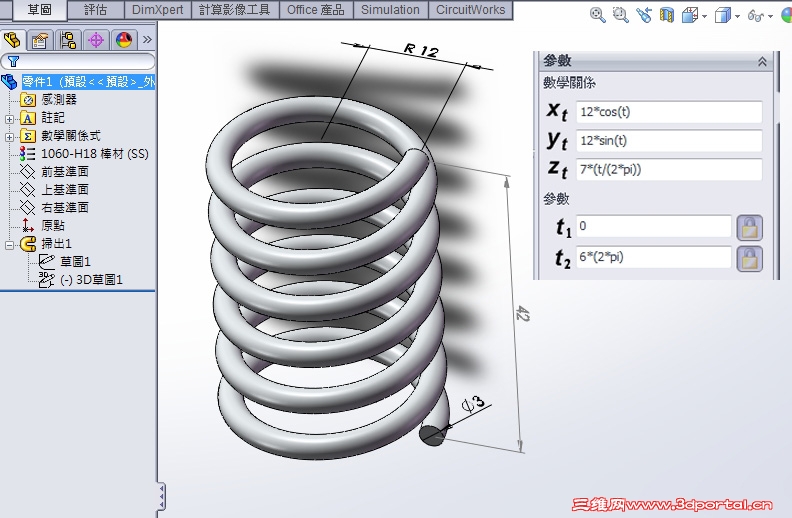
Task: Click the 草圖1 sketch icon
Action: point(47,262)
